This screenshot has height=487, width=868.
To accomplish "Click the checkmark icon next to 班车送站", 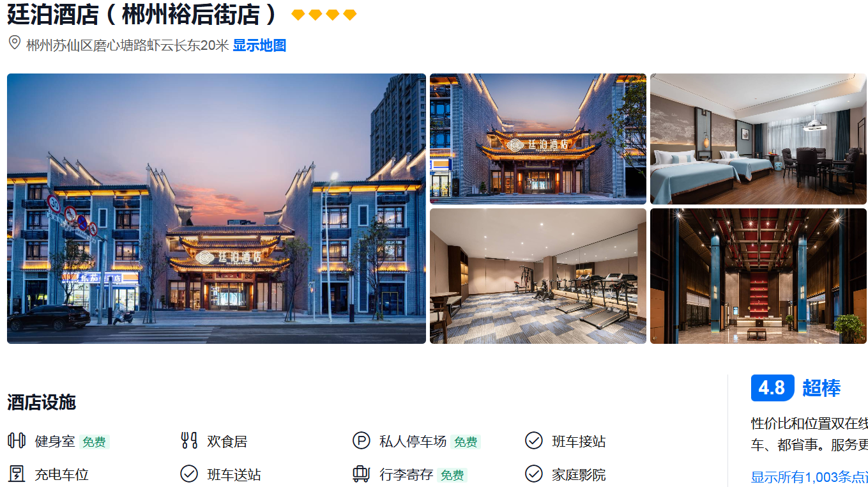I will 189,474.
